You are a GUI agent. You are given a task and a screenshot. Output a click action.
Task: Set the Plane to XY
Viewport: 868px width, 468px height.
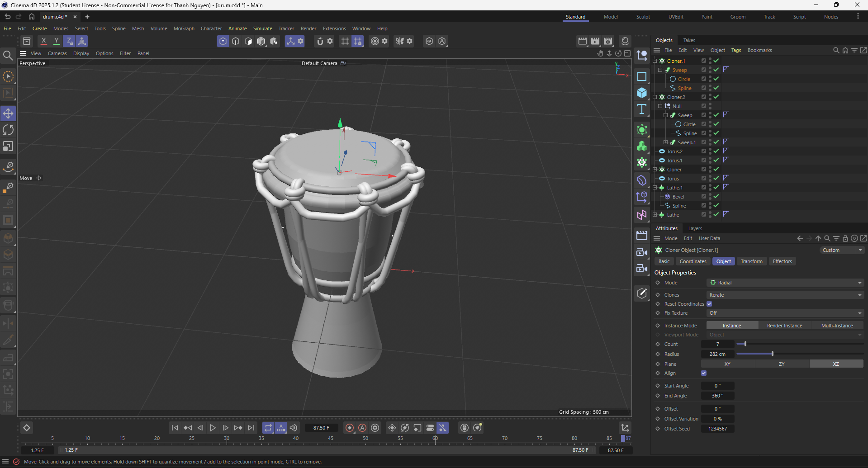[727, 364]
